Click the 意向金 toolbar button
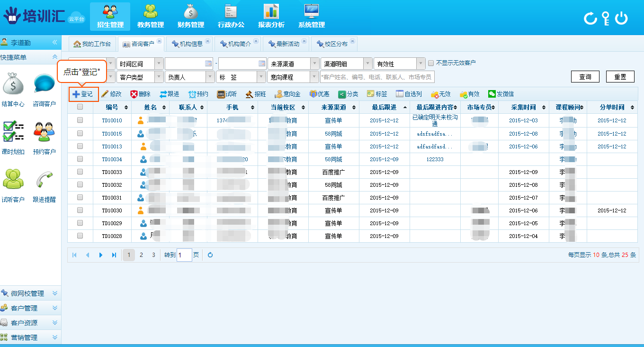The image size is (644, 347). [288, 94]
